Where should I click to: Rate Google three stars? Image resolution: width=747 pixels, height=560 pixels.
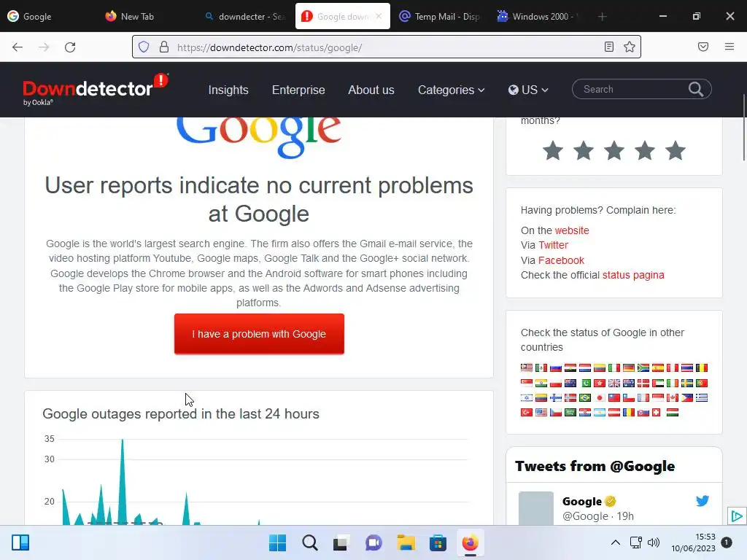click(614, 150)
